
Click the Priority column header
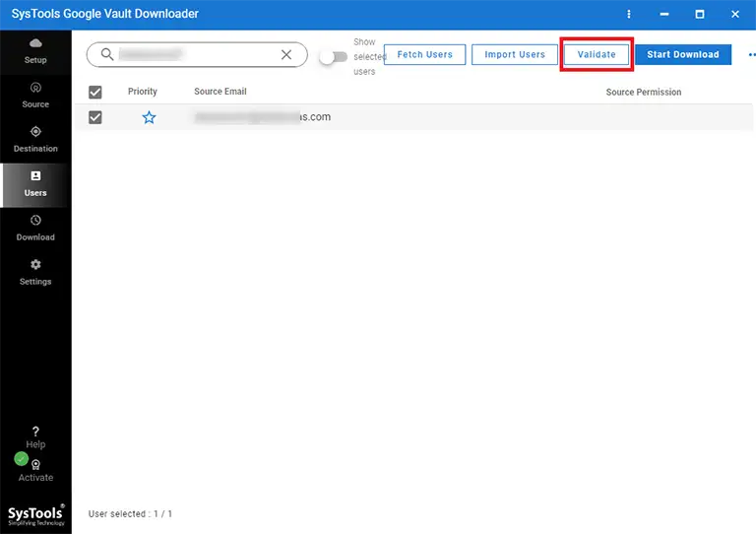point(142,92)
